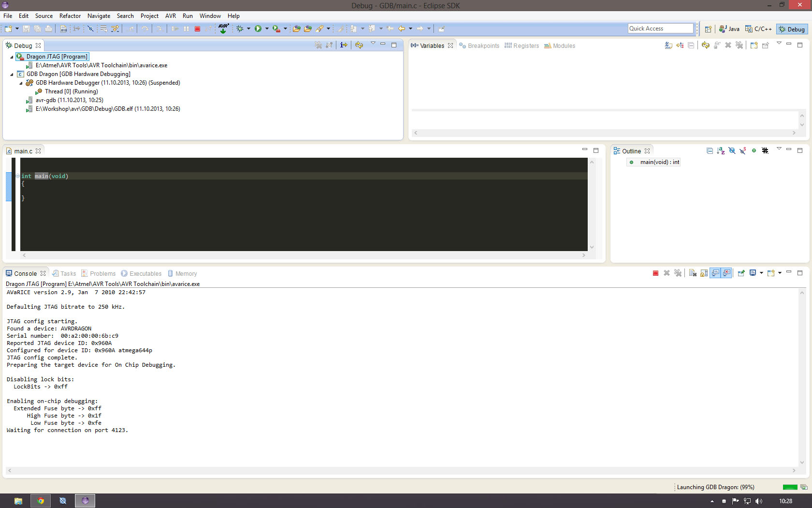812x508 pixels.
Task: Click the Launching GDB Dragon progress bar
Action: pyautogui.click(x=790, y=487)
